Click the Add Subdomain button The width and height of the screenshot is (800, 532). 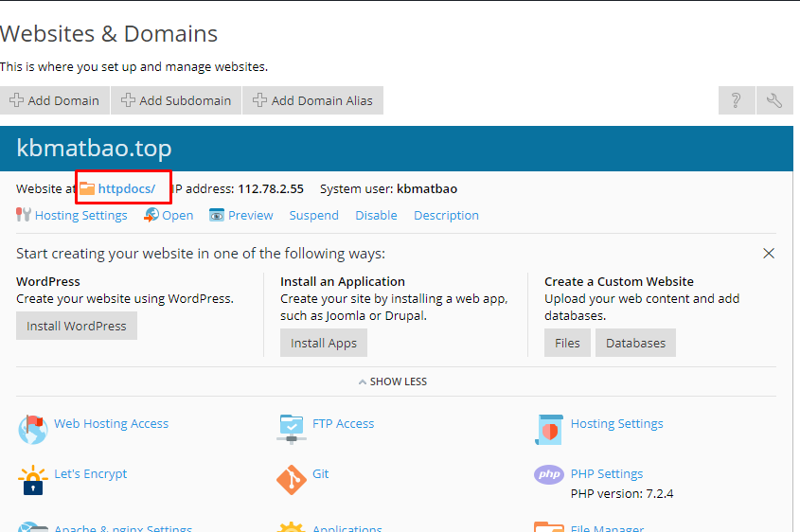[x=176, y=100]
